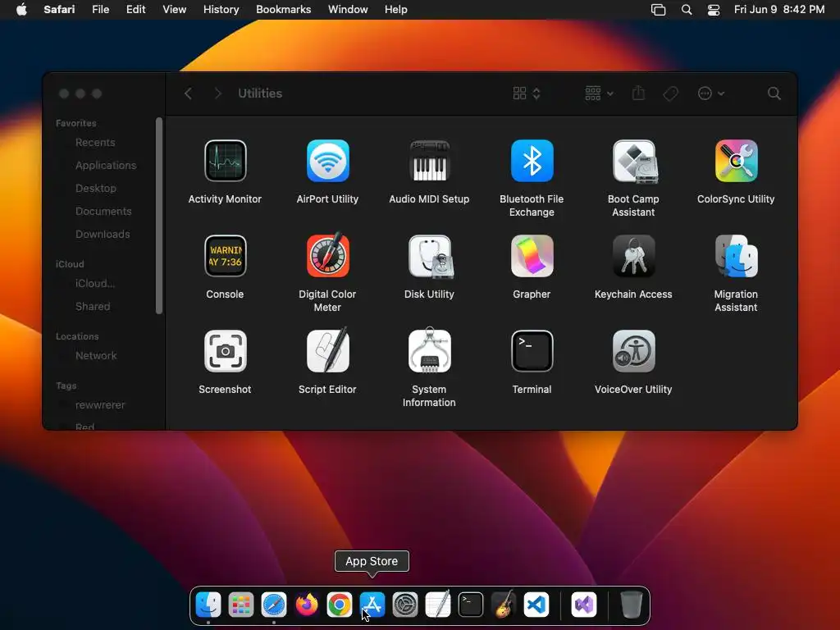Open System Information

[429, 349]
